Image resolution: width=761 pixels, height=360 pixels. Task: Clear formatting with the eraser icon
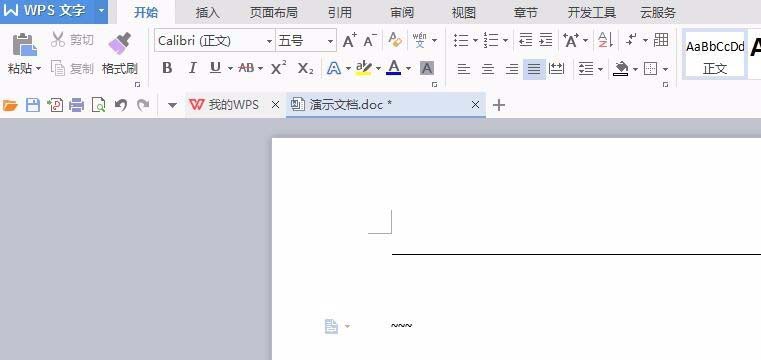pos(395,40)
